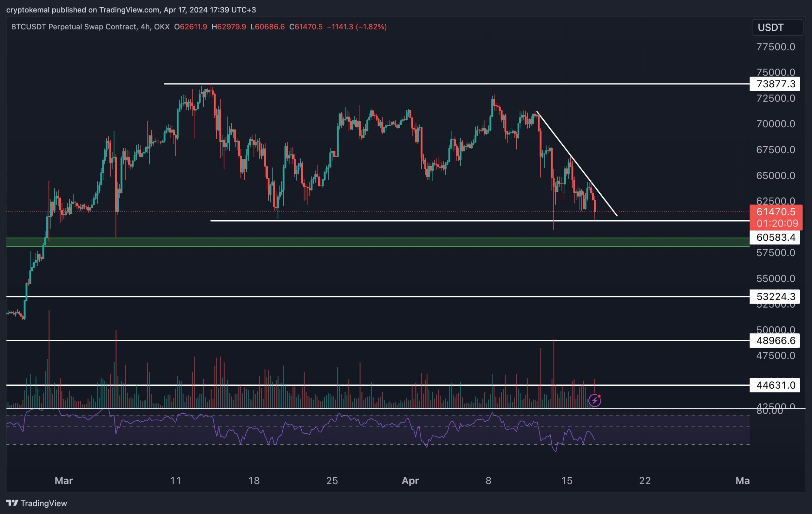Click the purple lightning bolt icon
This screenshot has height=514, width=812.
tap(594, 400)
